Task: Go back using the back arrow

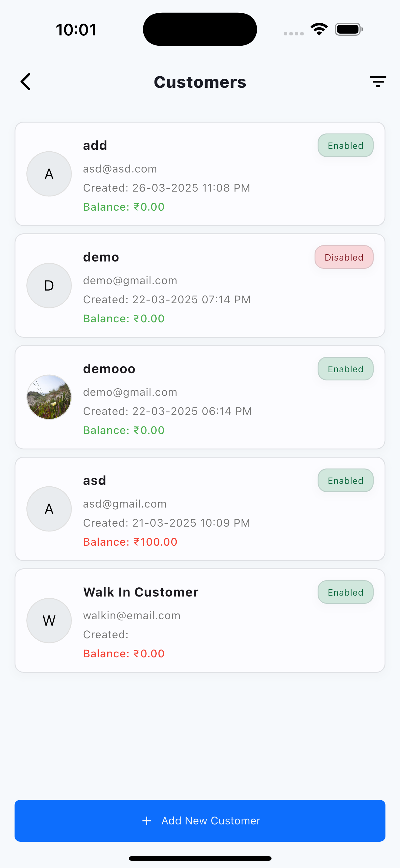Action: [x=26, y=82]
